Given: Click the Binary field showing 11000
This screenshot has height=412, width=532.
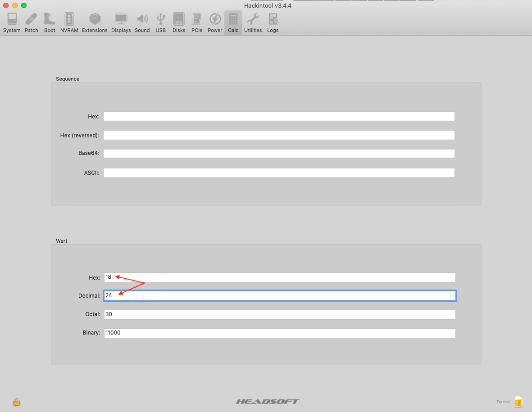Looking at the screenshot, I should [x=280, y=333].
